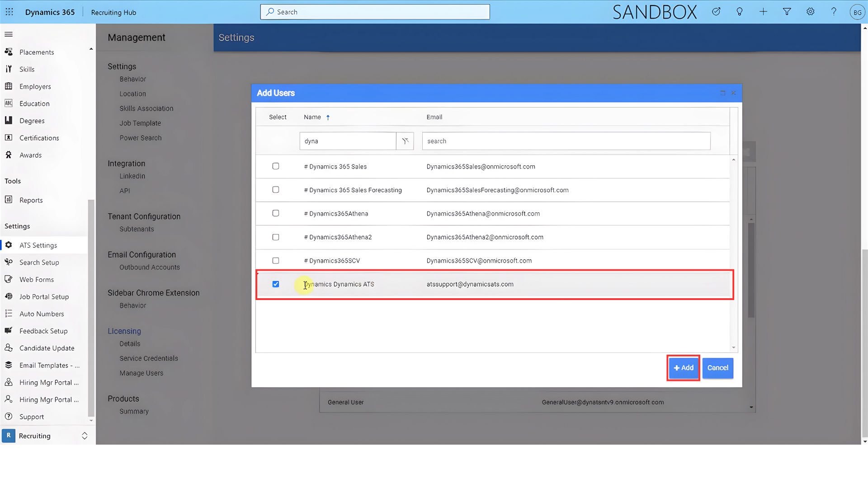Check the Dynamics365SCV checkbox

click(276, 261)
